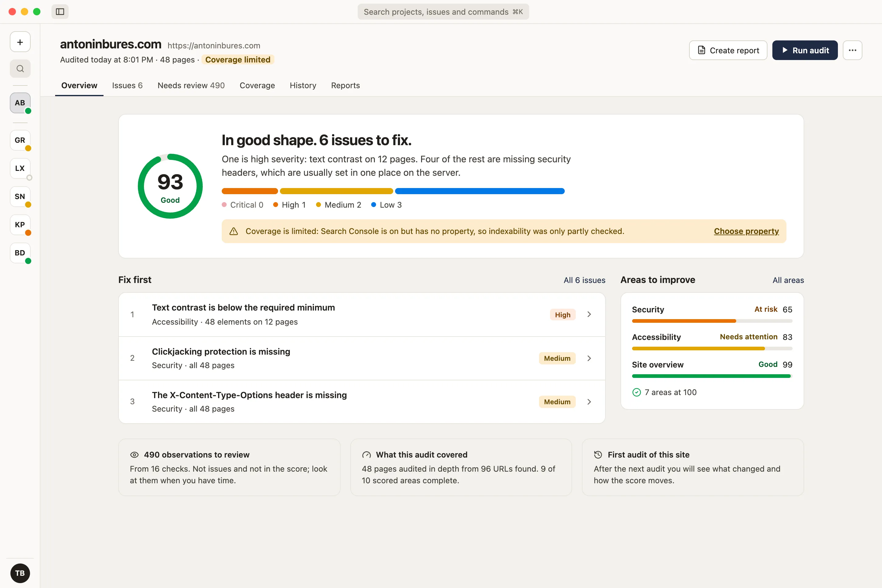Open the All areas link
The height and width of the screenshot is (588, 882).
[788, 281]
